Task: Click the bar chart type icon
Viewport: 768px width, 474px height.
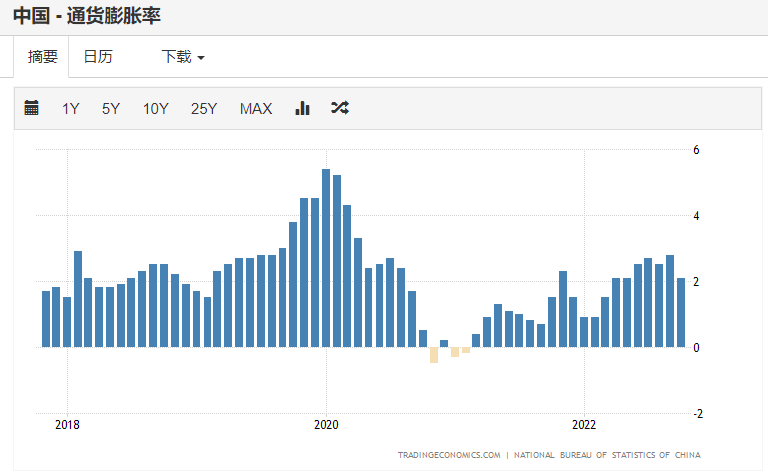Action: [x=302, y=108]
